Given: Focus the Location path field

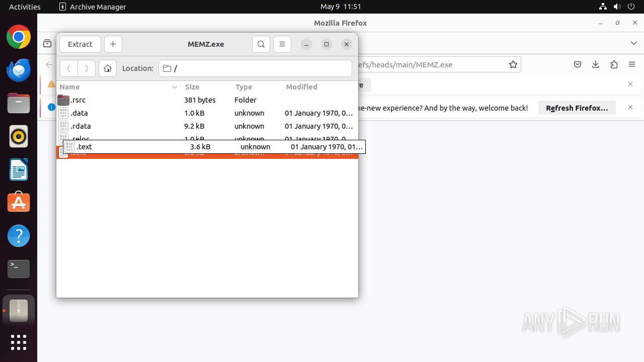Looking at the screenshot, I should (255, 68).
